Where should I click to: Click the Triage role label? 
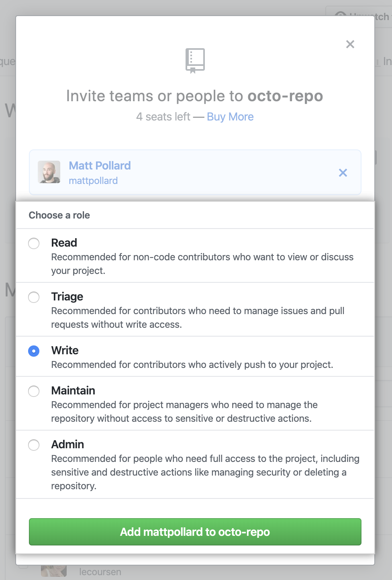tap(67, 297)
